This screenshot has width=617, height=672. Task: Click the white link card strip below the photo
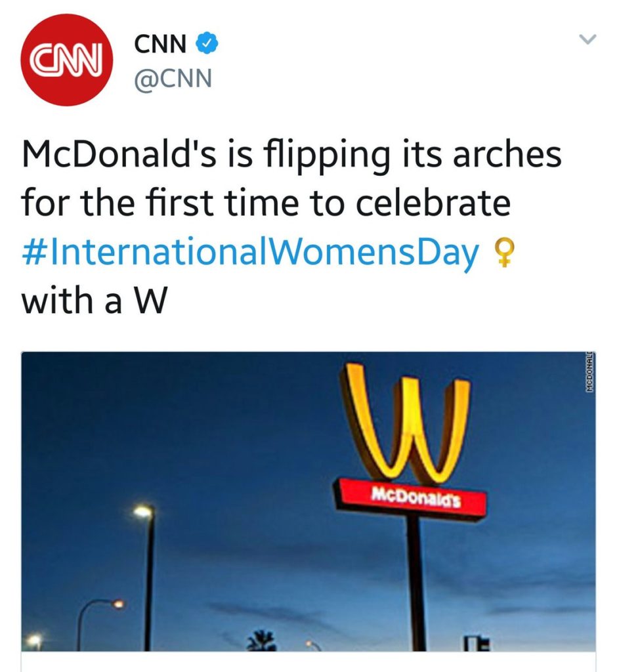(308, 661)
